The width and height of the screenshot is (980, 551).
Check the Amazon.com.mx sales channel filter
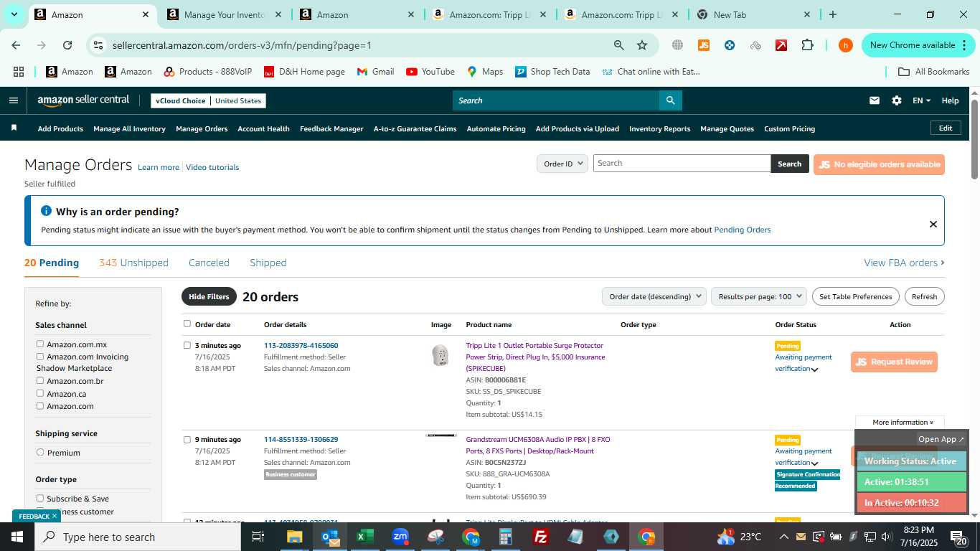[40, 344]
